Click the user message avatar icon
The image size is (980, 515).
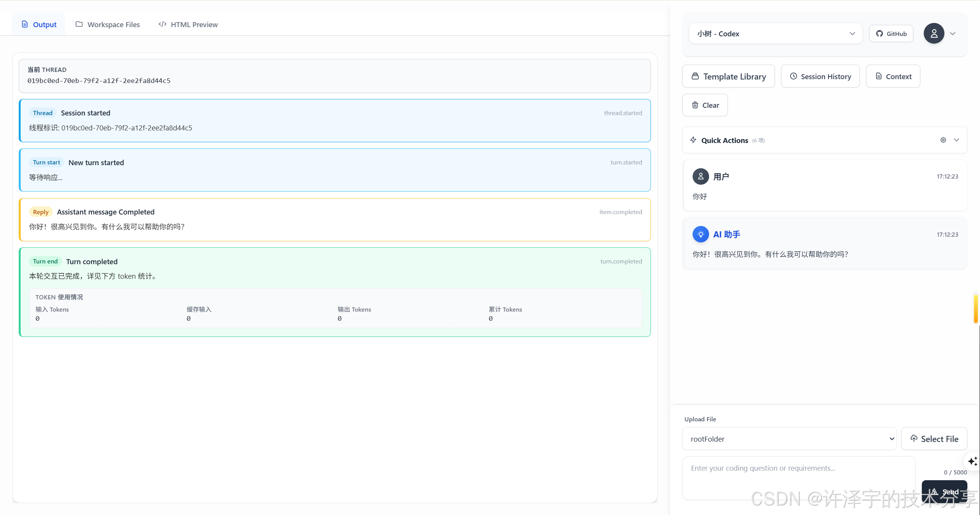tap(700, 176)
